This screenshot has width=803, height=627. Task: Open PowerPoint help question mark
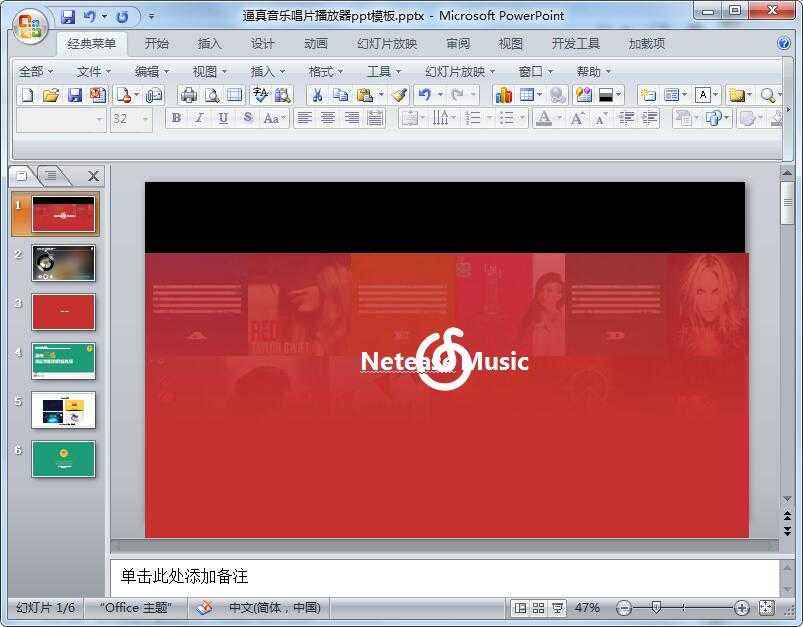(784, 44)
